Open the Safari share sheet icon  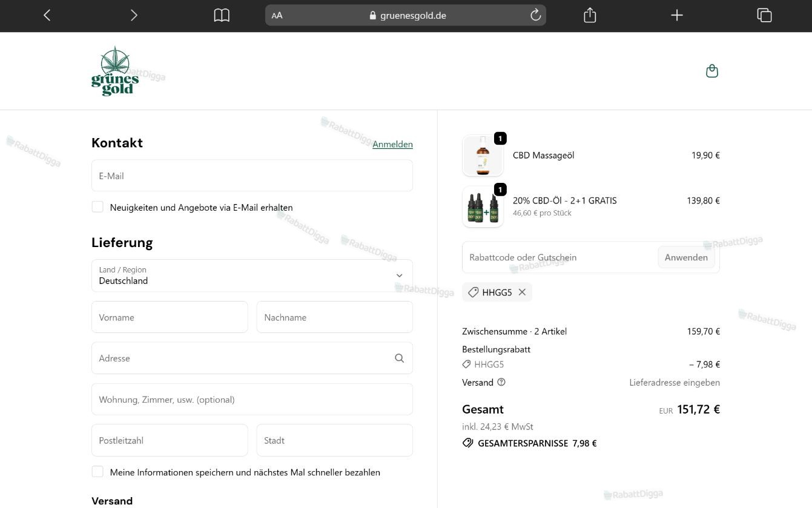click(590, 15)
